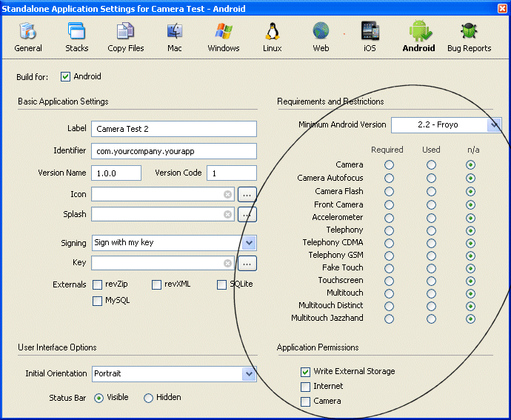
Task: Open the General settings pane
Action: (28, 36)
